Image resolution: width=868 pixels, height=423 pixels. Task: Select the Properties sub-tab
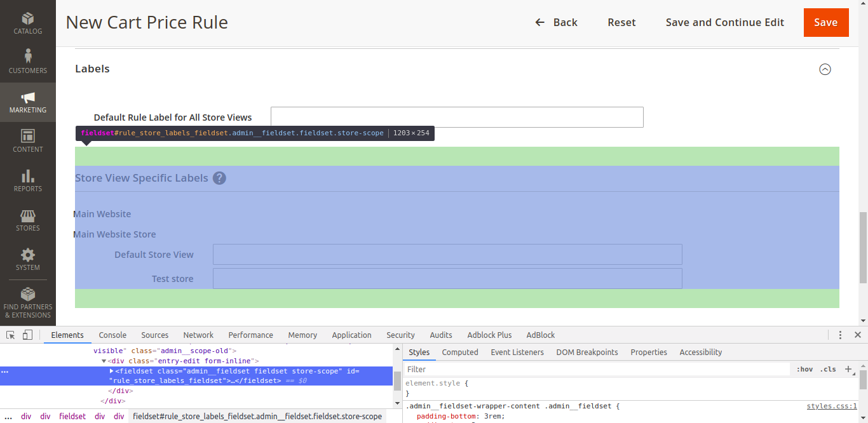pyautogui.click(x=649, y=352)
